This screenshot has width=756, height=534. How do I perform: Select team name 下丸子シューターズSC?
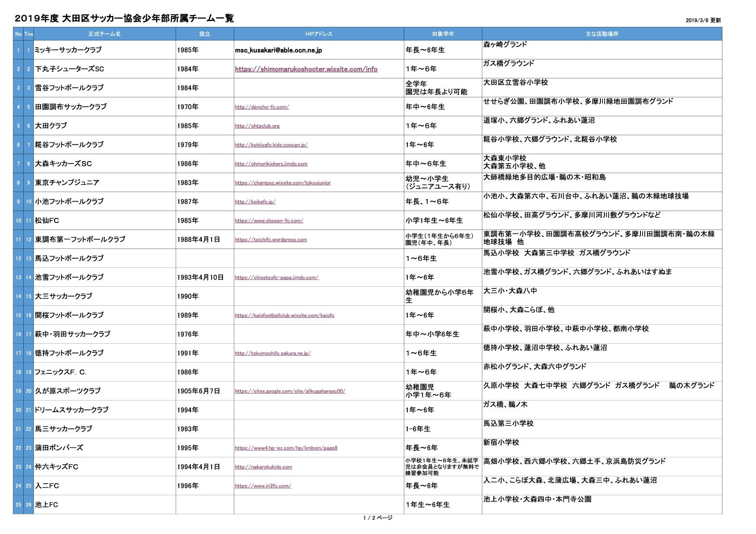(69, 69)
